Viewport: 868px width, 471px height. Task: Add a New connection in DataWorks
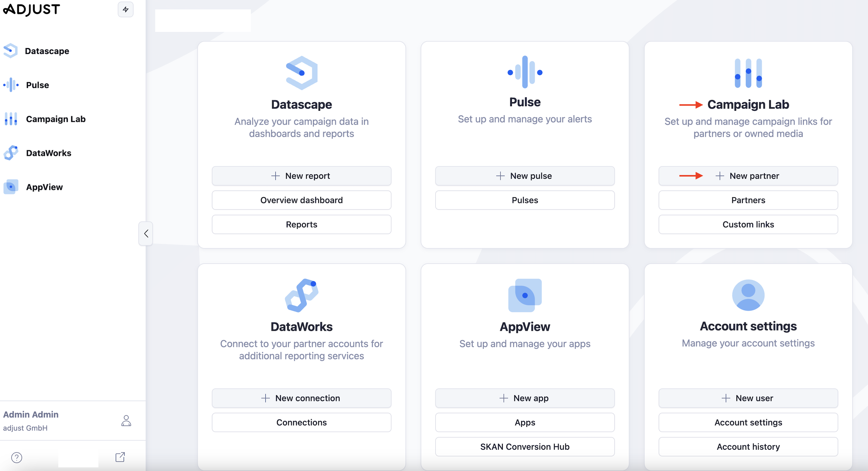click(x=301, y=398)
